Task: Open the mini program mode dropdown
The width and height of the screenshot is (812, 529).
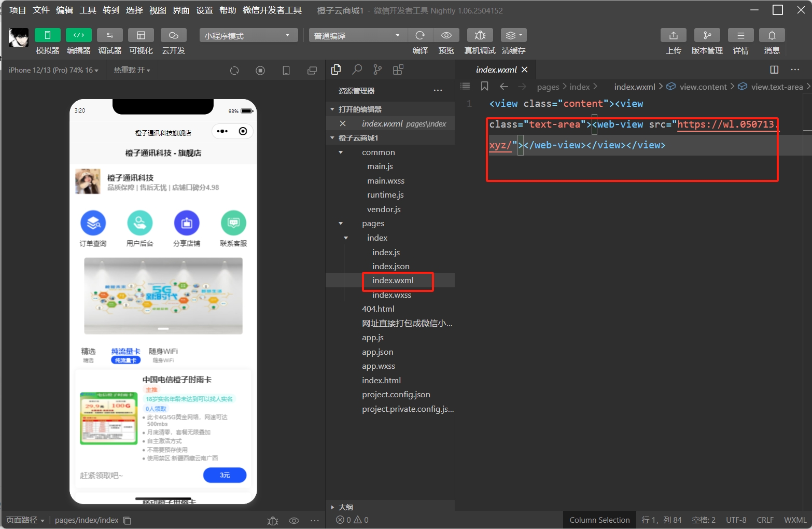Action: pyautogui.click(x=249, y=35)
